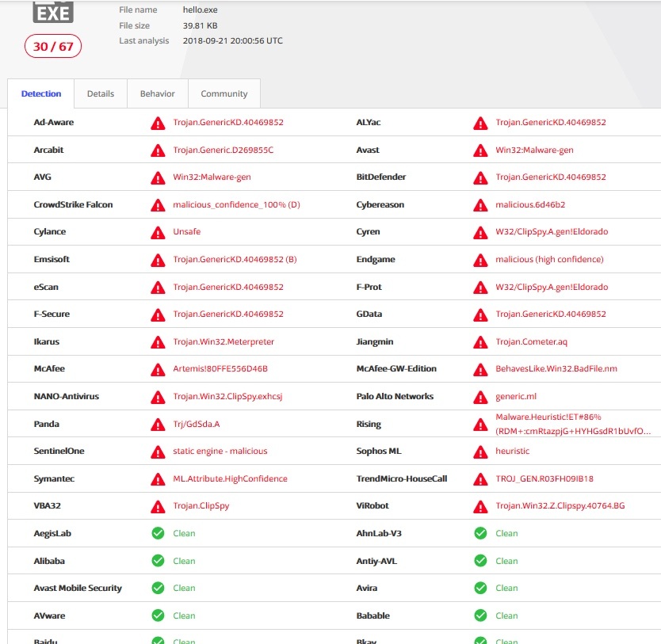Click the Rising result Malware.Heuristic!ET#86%
Image resolution: width=661 pixels, height=644 pixels.
[548, 417]
